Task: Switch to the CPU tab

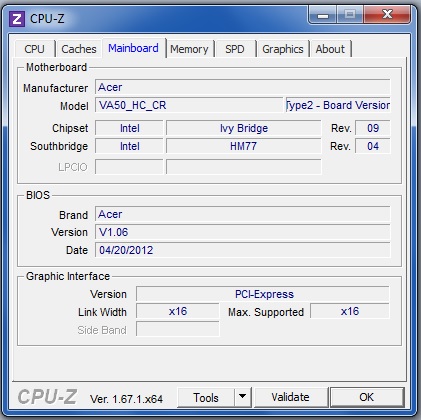Action: tap(34, 49)
